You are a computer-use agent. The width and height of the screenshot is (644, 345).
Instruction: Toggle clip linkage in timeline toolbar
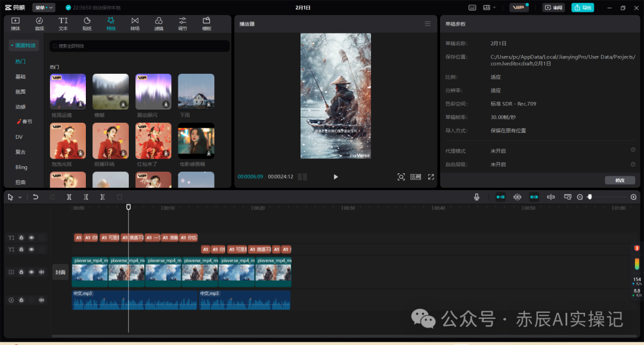(534, 197)
